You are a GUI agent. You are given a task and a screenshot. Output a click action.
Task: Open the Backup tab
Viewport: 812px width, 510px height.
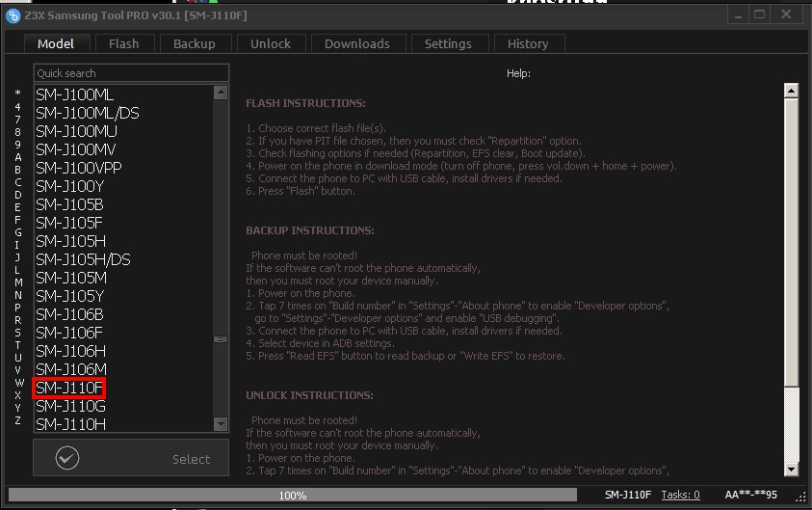[x=195, y=44]
